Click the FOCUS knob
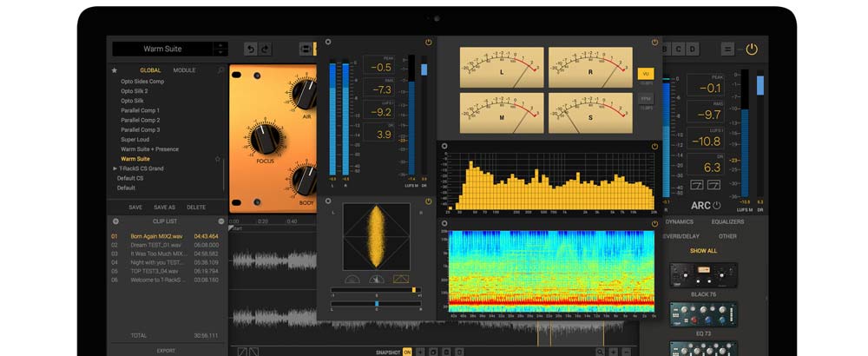 [265, 138]
